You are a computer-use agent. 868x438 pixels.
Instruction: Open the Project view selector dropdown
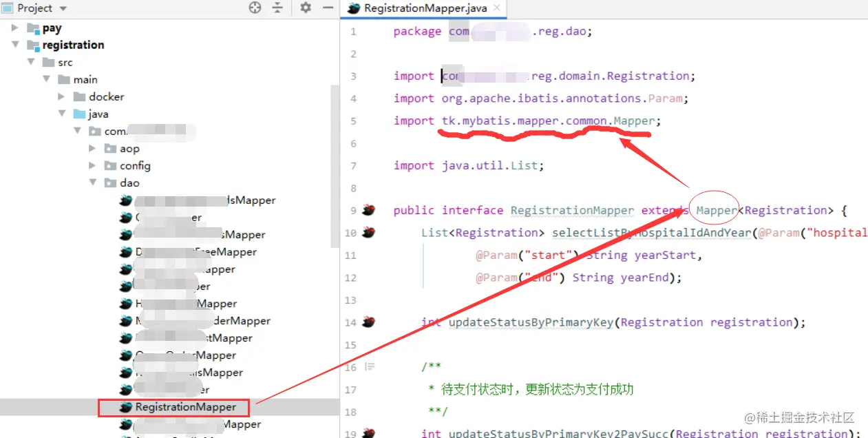[x=63, y=8]
